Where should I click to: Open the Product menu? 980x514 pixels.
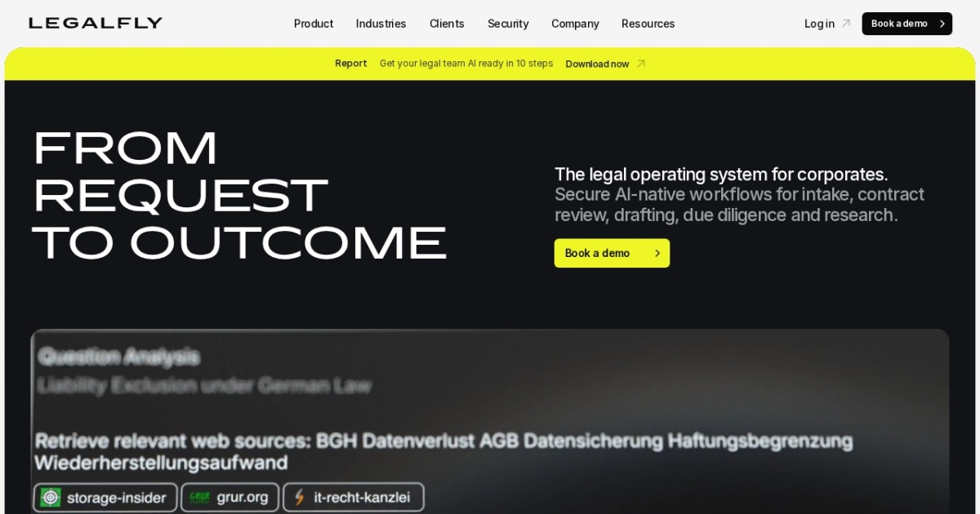coord(314,24)
